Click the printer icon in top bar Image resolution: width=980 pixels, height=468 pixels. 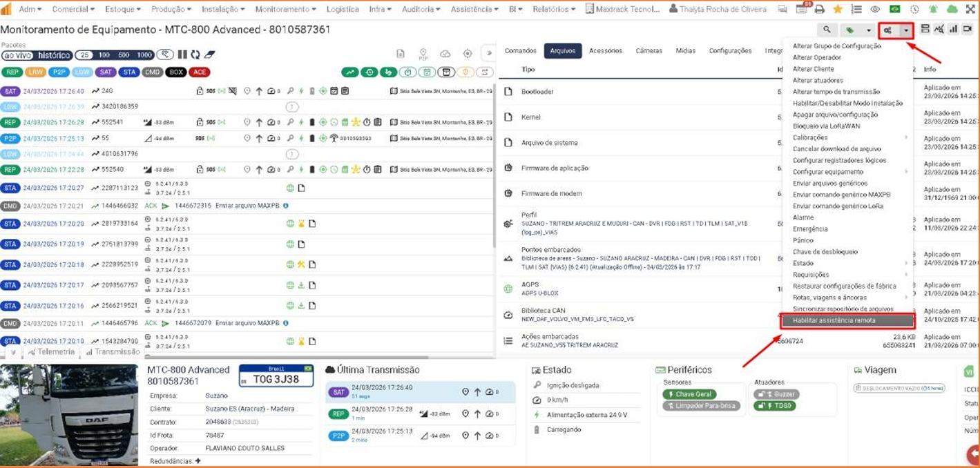pos(820,9)
